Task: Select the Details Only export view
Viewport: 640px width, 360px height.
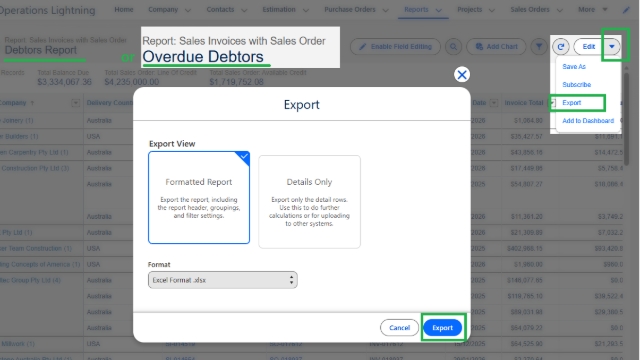Action: (309, 202)
